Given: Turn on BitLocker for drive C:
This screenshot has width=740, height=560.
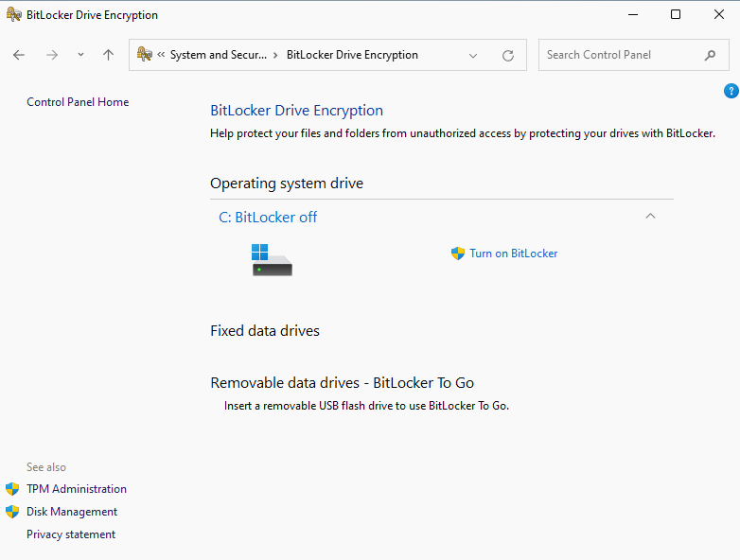Looking at the screenshot, I should tap(513, 254).
